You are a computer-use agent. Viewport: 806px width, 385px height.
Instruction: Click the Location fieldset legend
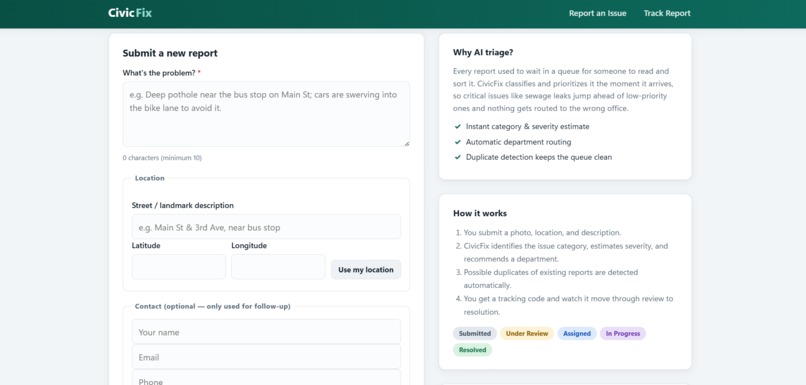[x=150, y=178]
